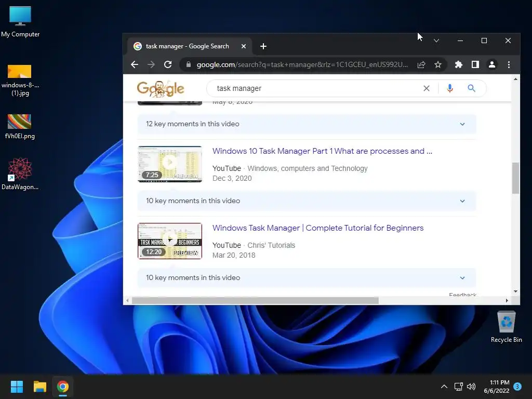This screenshot has width=532, height=399.
Task: Open the Windows Start menu
Action: pos(17,387)
